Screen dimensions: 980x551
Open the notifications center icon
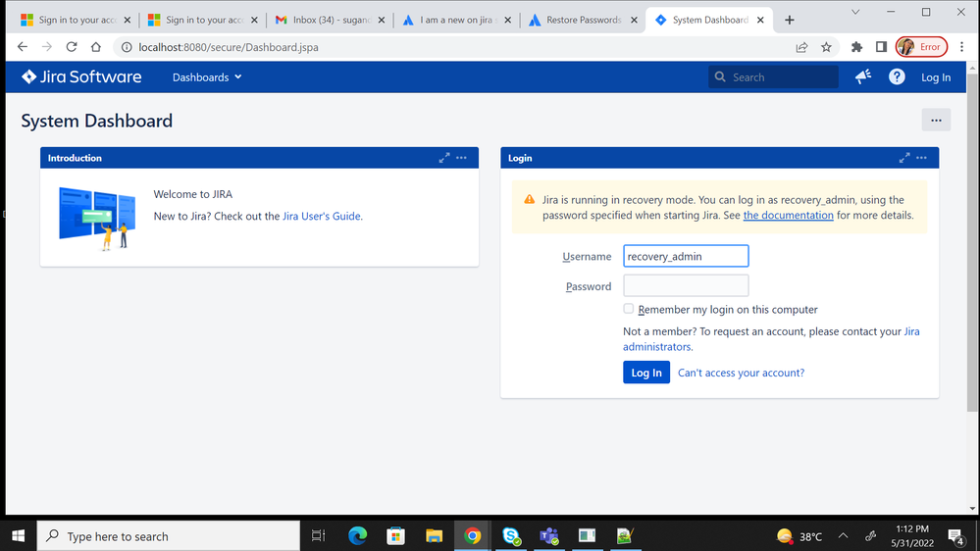click(x=956, y=536)
